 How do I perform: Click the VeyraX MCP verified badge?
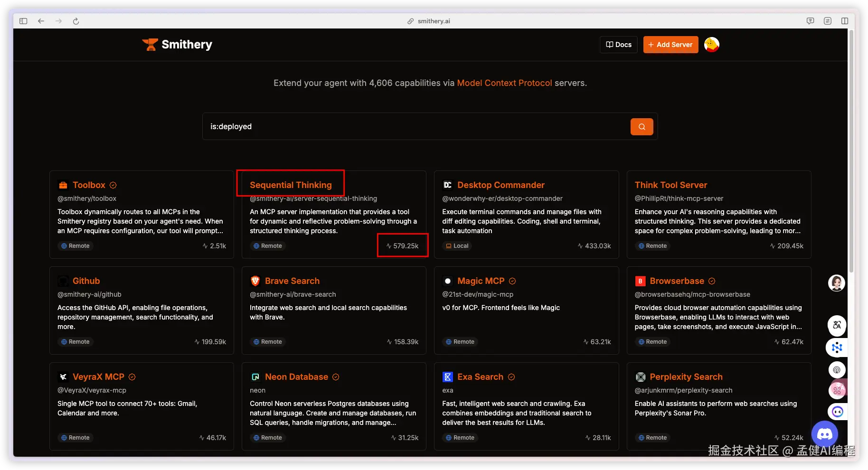click(132, 377)
